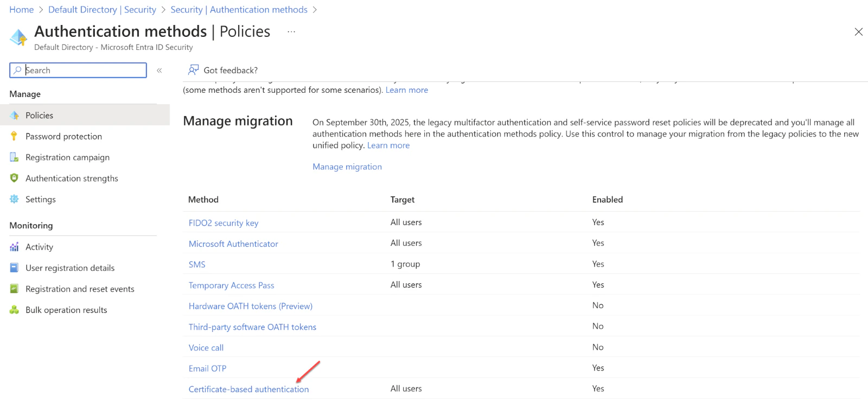Open Activity under Monitoring

tap(39, 247)
